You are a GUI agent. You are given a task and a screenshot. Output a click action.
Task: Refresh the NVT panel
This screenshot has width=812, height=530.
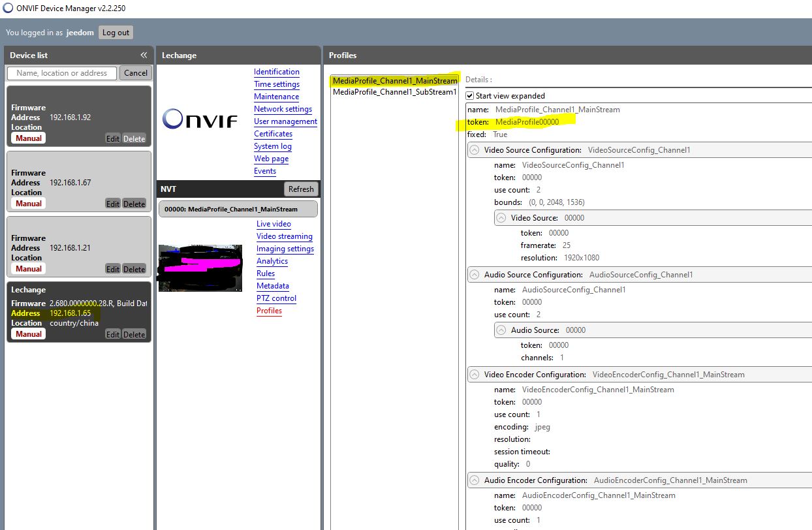pyautogui.click(x=301, y=189)
